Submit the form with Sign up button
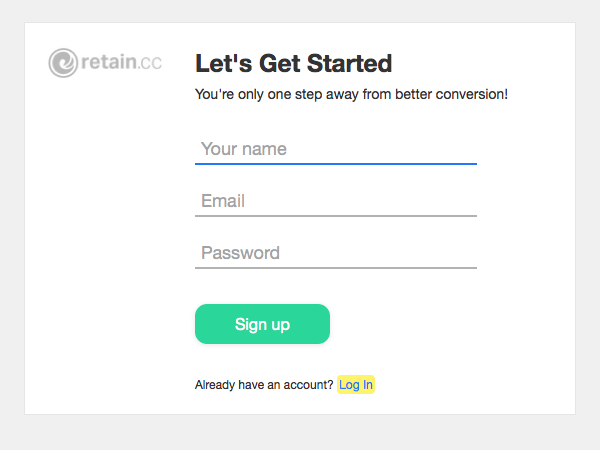600x450 pixels. point(262,324)
